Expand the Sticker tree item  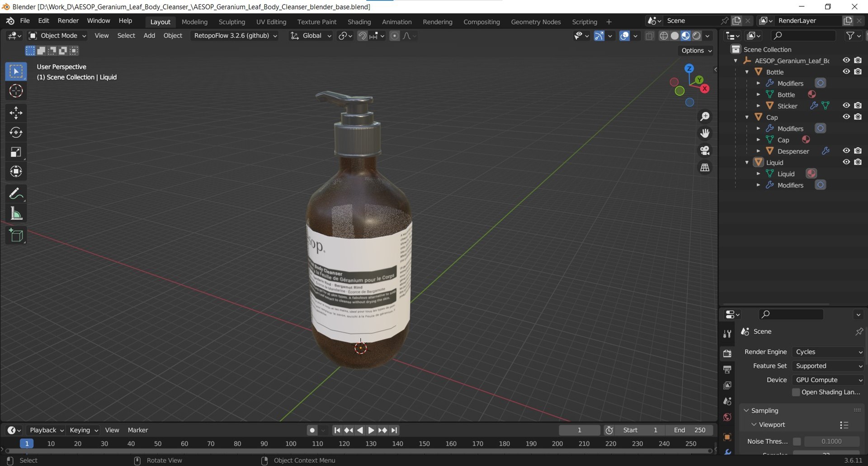coord(759,106)
